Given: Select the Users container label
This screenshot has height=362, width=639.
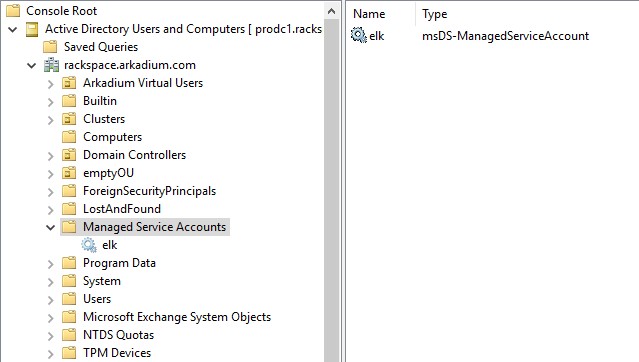Looking at the screenshot, I should coord(97,299).
